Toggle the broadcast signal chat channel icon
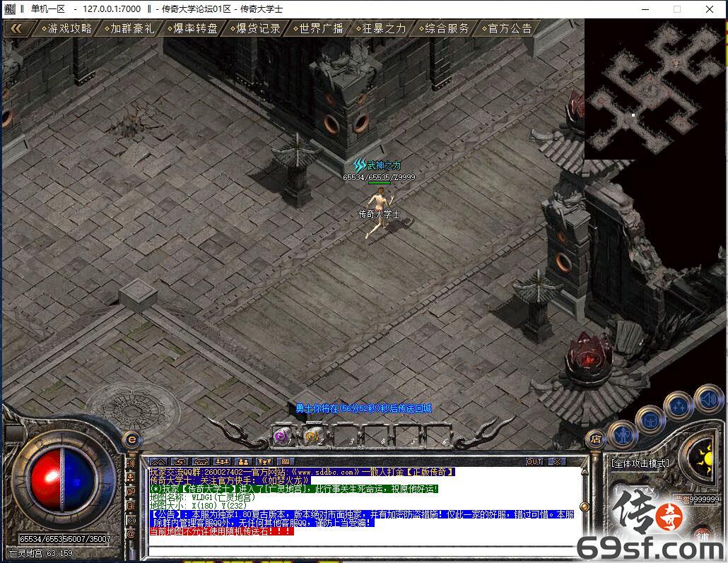Viewport: 728px width, 563px height. [131, 463]
